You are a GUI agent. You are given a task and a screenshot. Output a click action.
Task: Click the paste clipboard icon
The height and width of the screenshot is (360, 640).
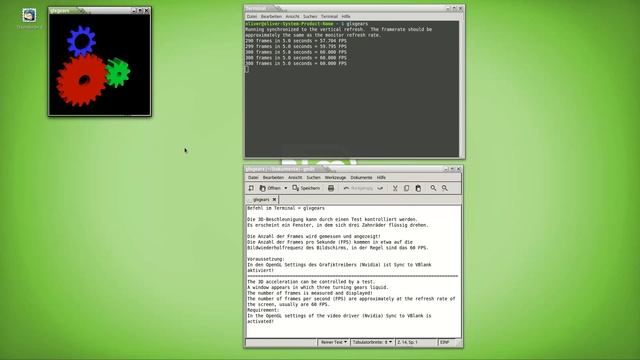[418, 188]
